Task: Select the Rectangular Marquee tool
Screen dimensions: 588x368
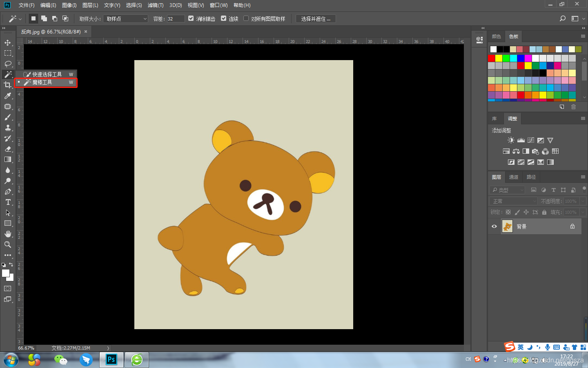Action: click(x=8, y=53)
